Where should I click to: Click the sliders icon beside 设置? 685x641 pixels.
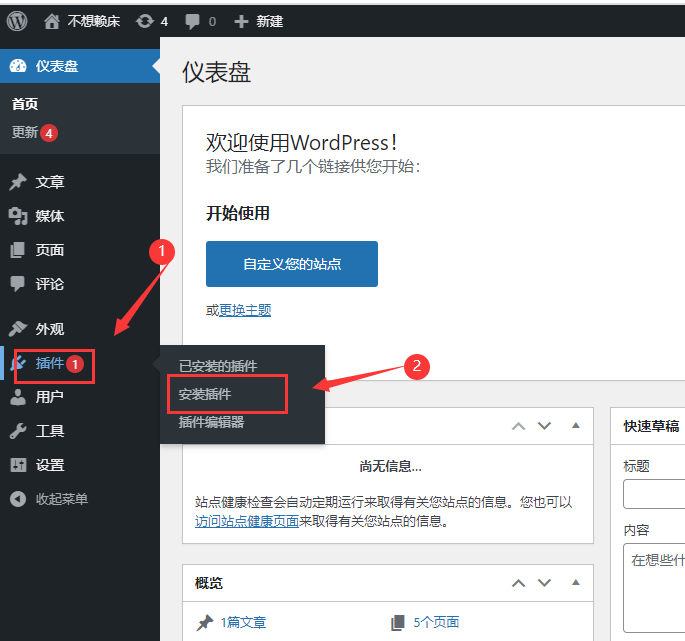pos(18,465)
